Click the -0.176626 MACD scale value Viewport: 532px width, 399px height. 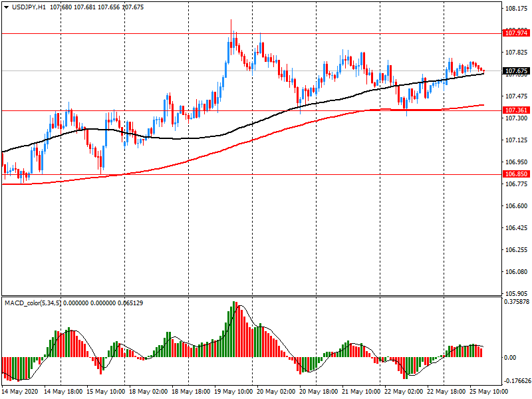[x=517, y=382]
